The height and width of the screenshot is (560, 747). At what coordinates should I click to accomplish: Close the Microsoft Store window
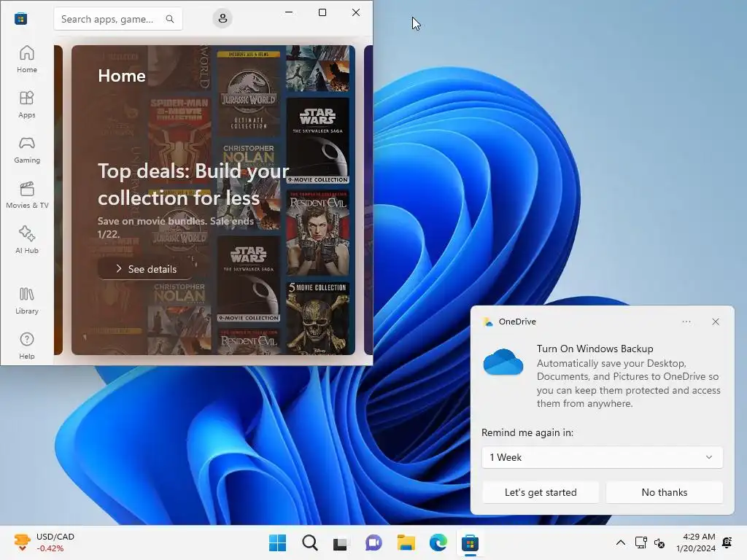pos(356,12)
